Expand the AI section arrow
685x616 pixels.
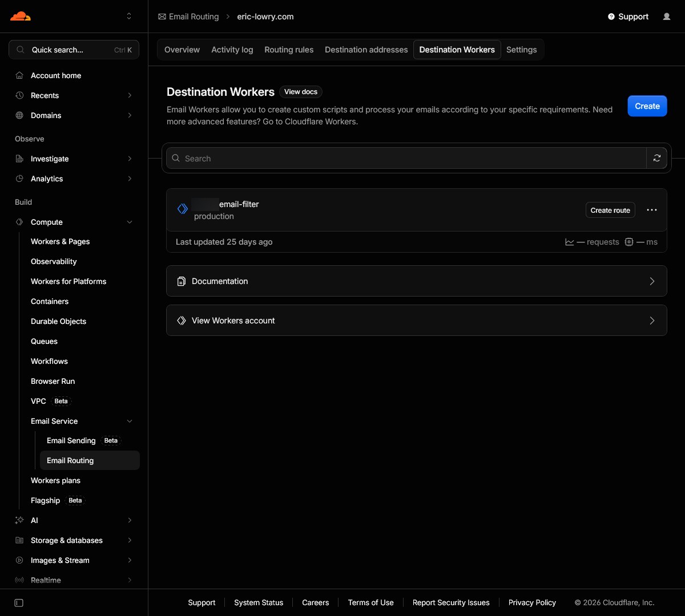(x=130, y=520)
